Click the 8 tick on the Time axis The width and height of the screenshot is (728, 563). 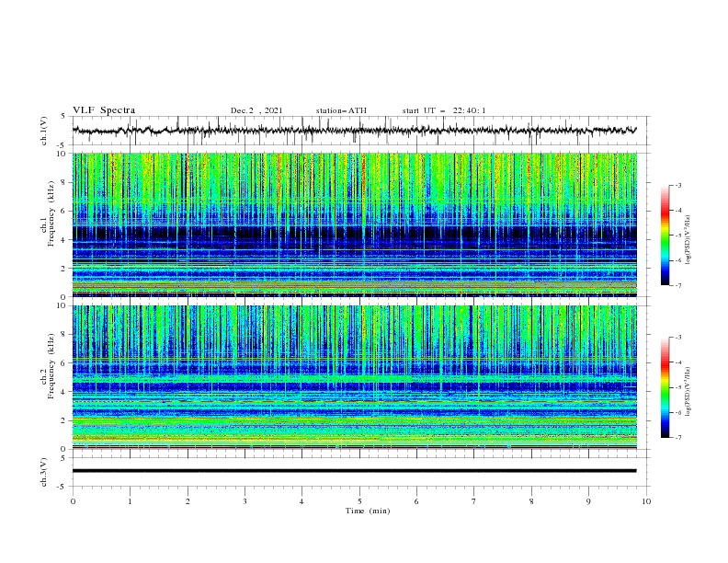531,501
